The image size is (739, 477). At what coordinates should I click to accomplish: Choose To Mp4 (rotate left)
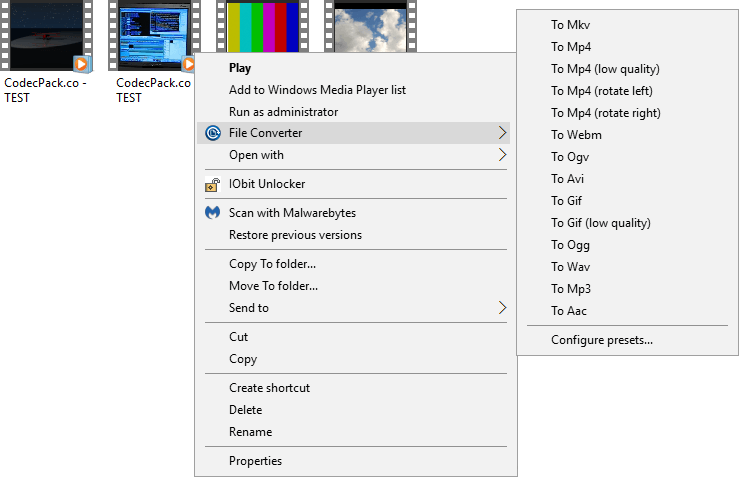(603, 91)
